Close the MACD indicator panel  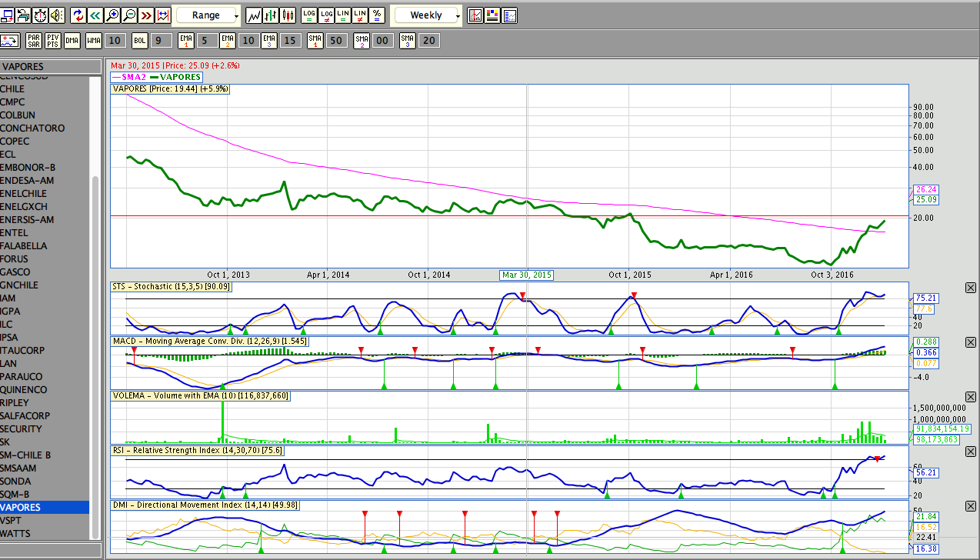pos(970,342)
